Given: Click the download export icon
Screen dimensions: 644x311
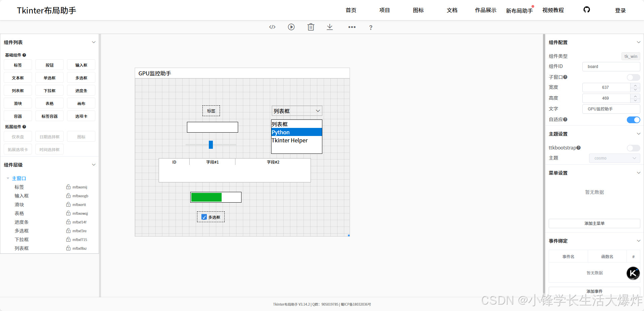Looking at the screenshot, I should pyautogui.click(x=330, y=27).
